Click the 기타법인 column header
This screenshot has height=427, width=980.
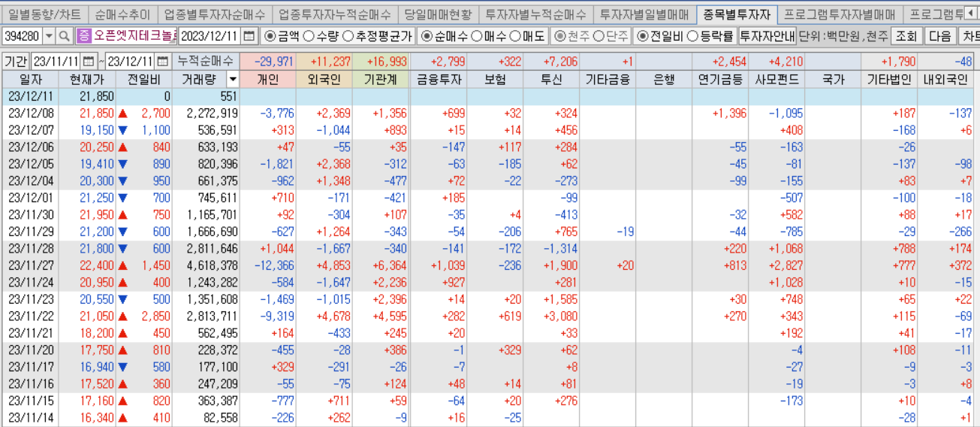(x=889, y=79)
